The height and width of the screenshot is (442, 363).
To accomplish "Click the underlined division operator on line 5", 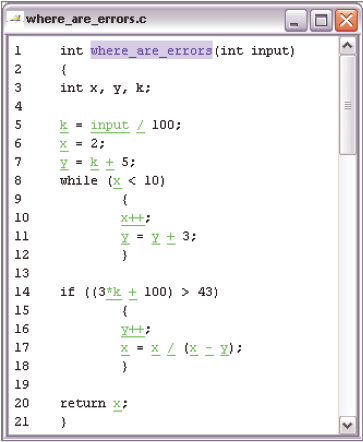I will click(x=140, y=125).
